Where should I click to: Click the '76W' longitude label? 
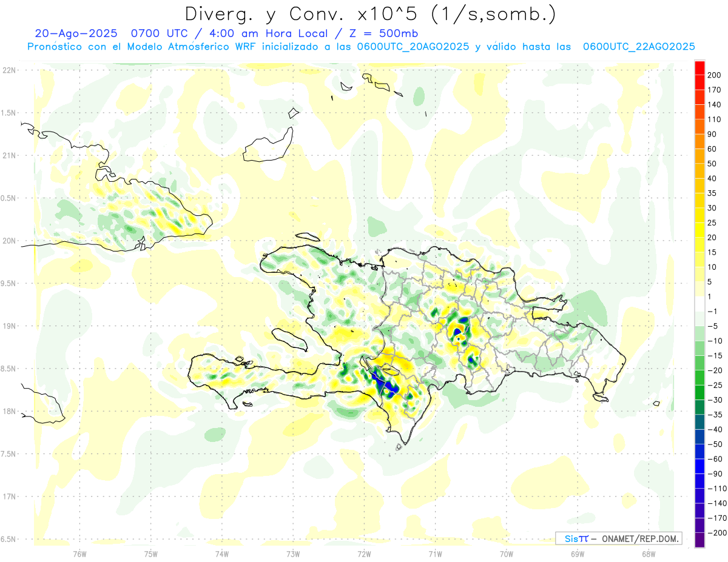pyautogui.click(x=79, y=554)
